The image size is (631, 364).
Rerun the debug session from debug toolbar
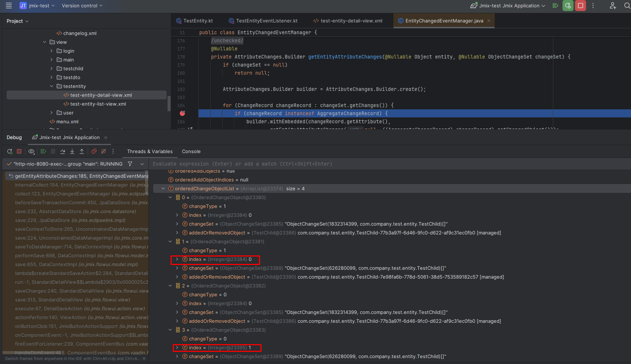click(x=10, y=151)
